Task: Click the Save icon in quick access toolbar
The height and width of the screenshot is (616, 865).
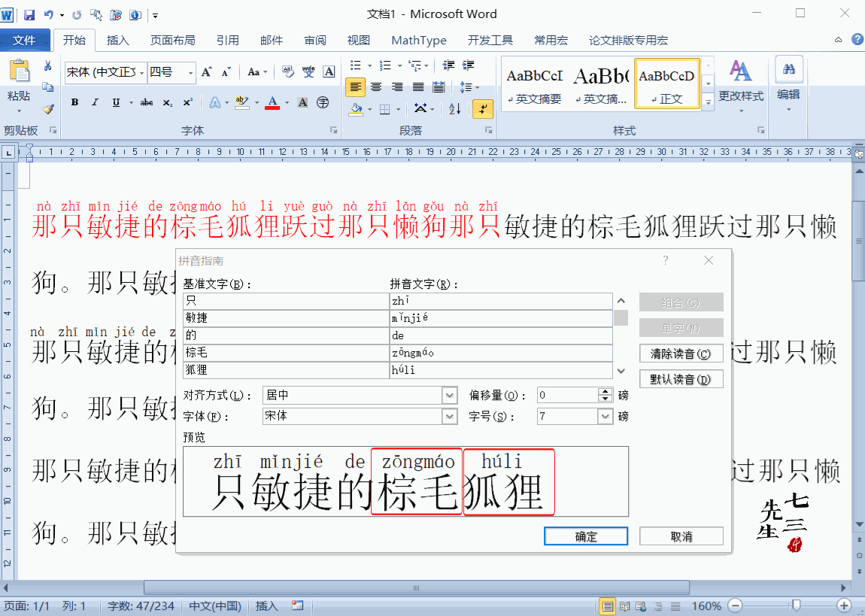Action: coord(29,15)
